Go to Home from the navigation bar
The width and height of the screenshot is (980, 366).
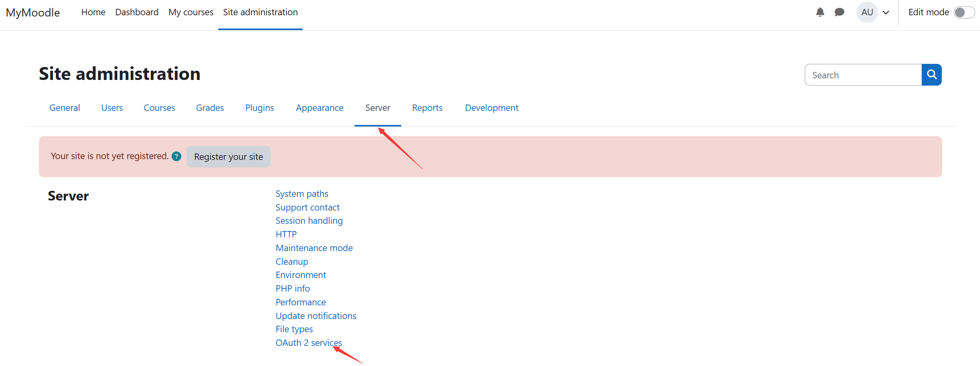click(93, 12)
